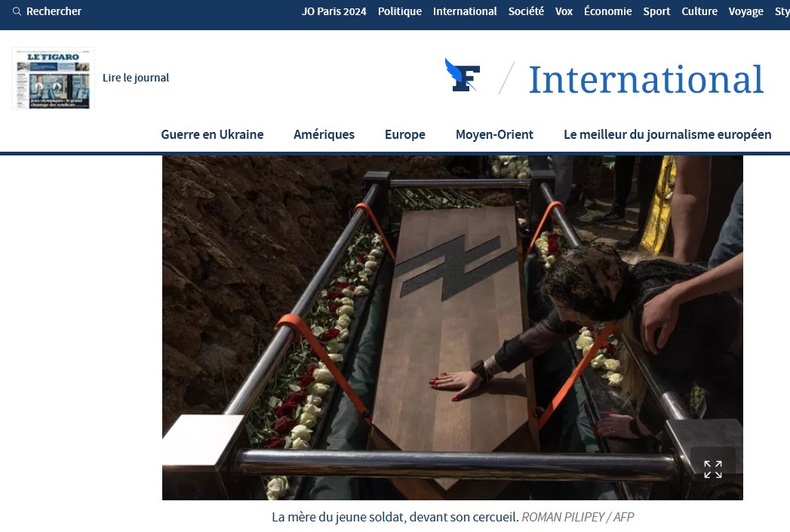
Task: Click the Lire le journal link
Action: pos(136,78)
